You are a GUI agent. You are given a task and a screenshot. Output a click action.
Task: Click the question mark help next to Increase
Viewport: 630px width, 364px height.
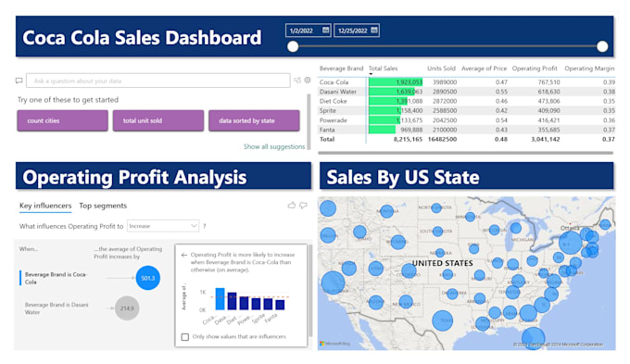point(205,226)
